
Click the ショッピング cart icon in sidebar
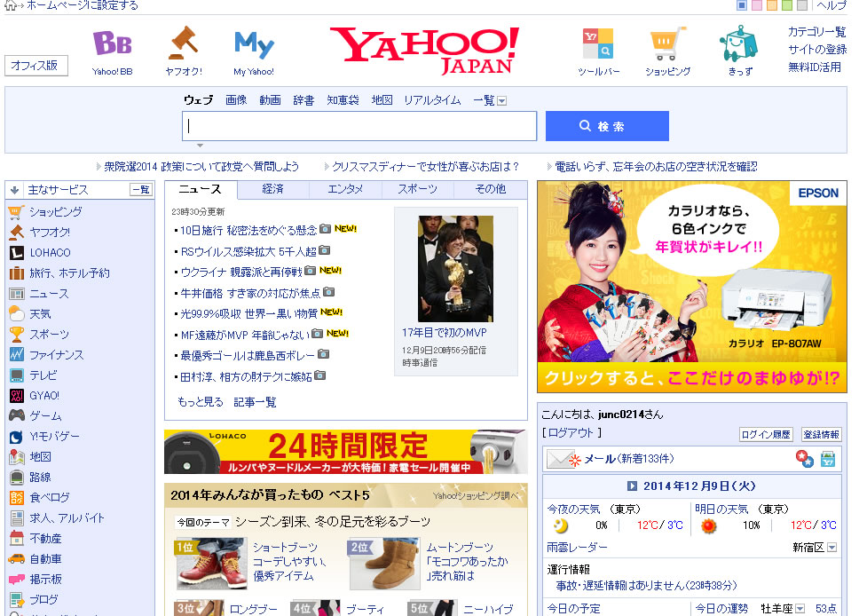coord(17,212)
